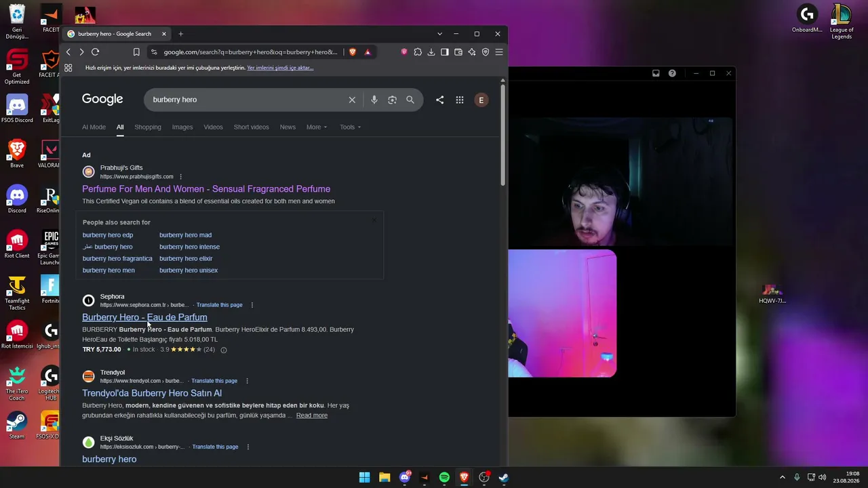868x488 pixels.
Task: Translate the Trendyol result page
Action: (x=214, y=381)
